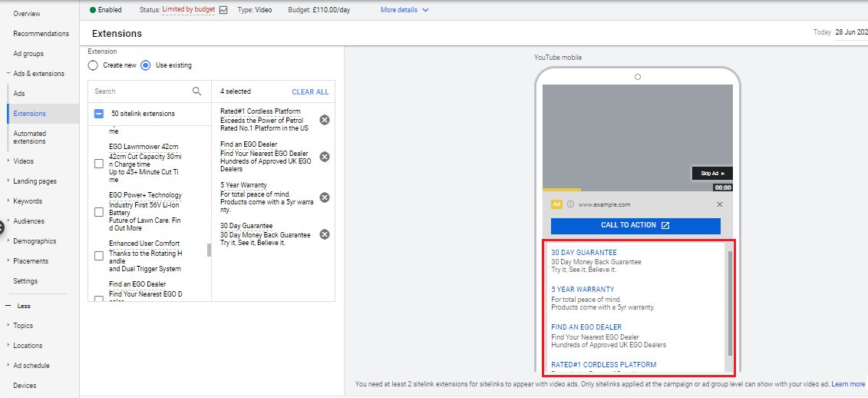Remove 5 Year Warranty selected sitelink
Viewport: 868px width, 398px height.
[325, 197]
